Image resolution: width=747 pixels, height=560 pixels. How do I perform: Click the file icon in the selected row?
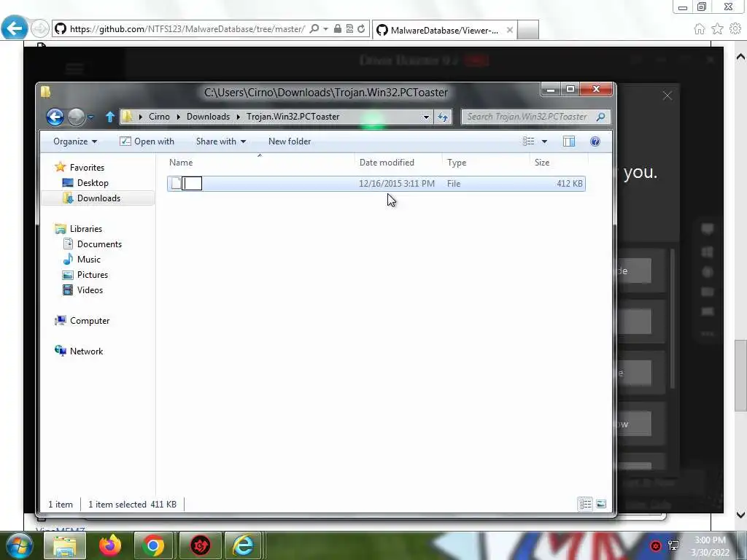pyautogui.click(x=176, y=183)
